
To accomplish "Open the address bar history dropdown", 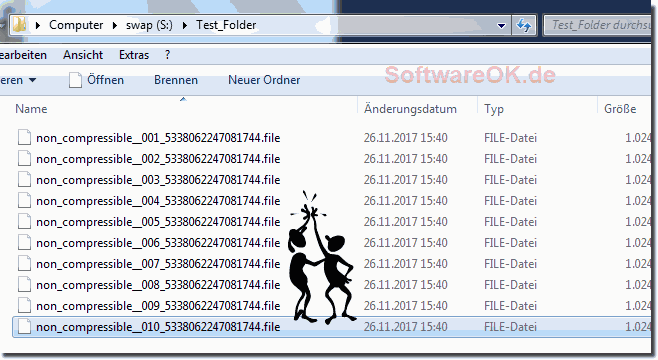I will [x=501, y=26].
